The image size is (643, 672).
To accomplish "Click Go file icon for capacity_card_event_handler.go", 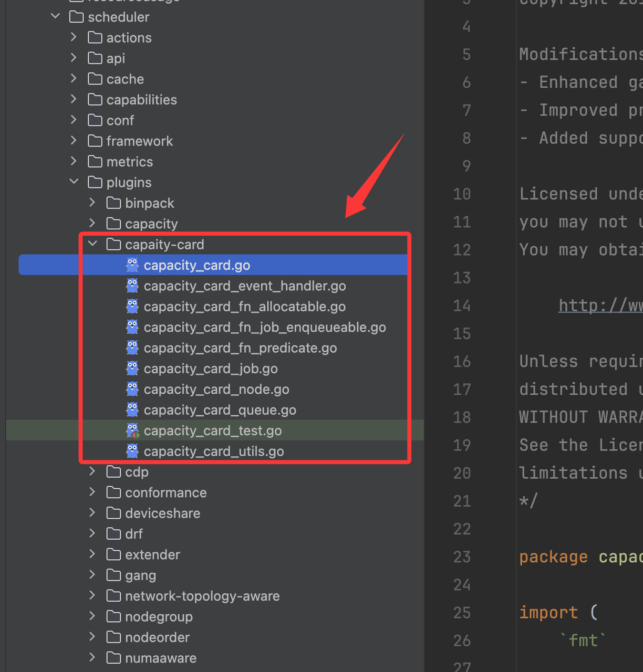I will (x=132, y=286).
